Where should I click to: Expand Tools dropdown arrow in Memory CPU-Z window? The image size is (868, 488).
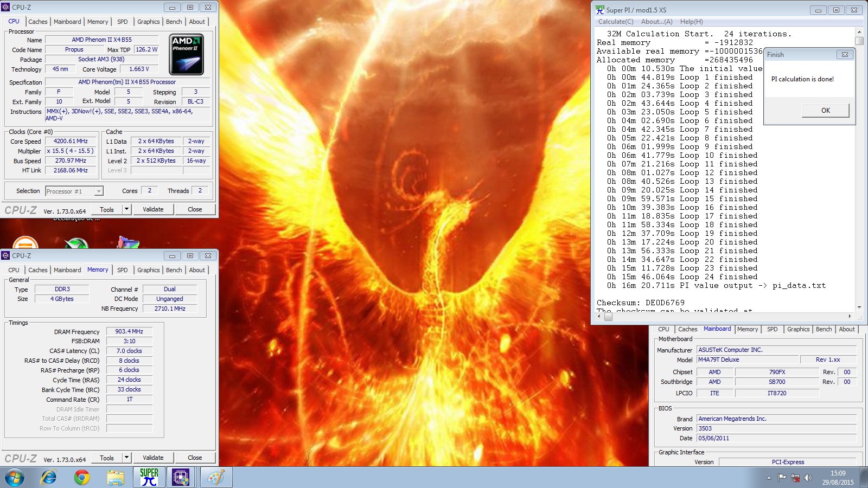point(126,458)
